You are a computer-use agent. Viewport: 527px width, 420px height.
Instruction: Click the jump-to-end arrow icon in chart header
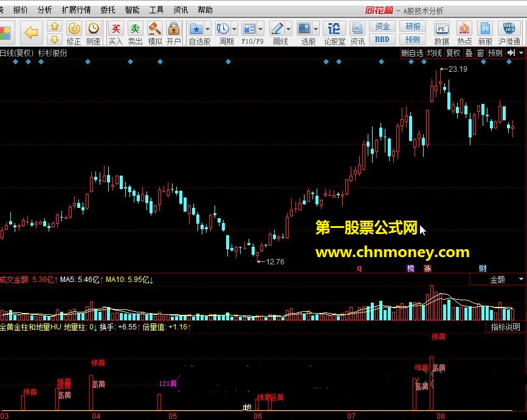pos(511,53)
